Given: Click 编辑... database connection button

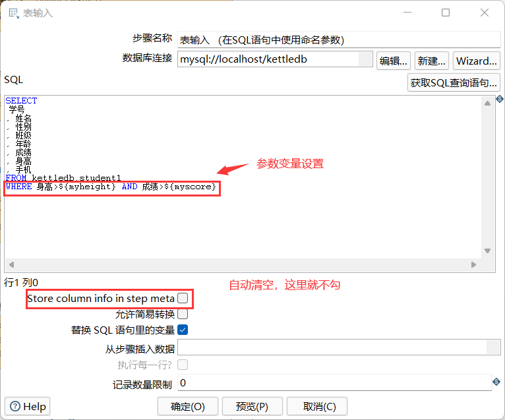Looking at the screenshot, I should [x=393, y=61].
